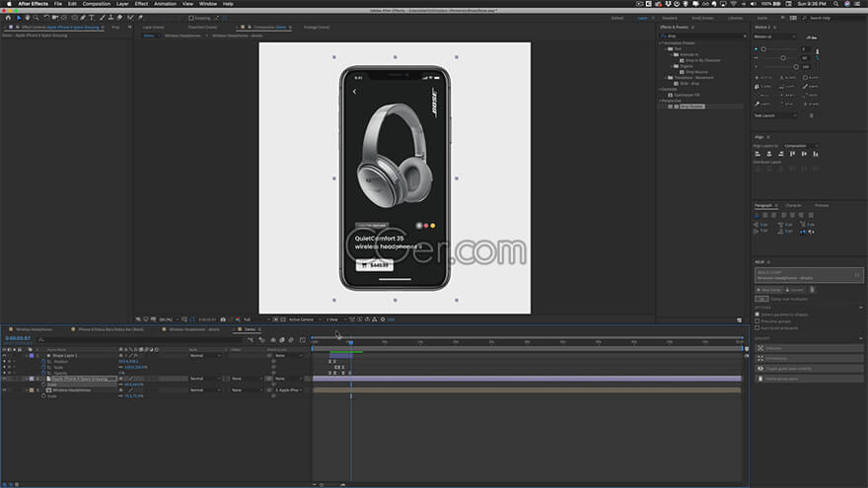Open the Active Camera view dropdown
The width and height of the screenshot is (868, 488).
(305, 319)
